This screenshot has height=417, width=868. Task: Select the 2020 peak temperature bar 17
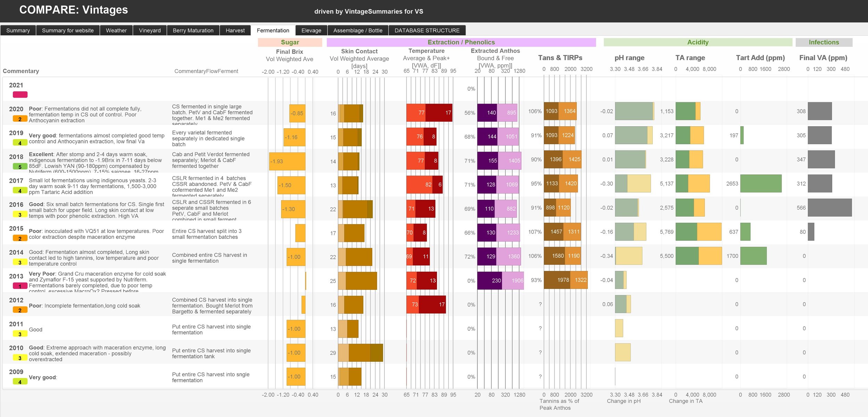tap(439, 113)
